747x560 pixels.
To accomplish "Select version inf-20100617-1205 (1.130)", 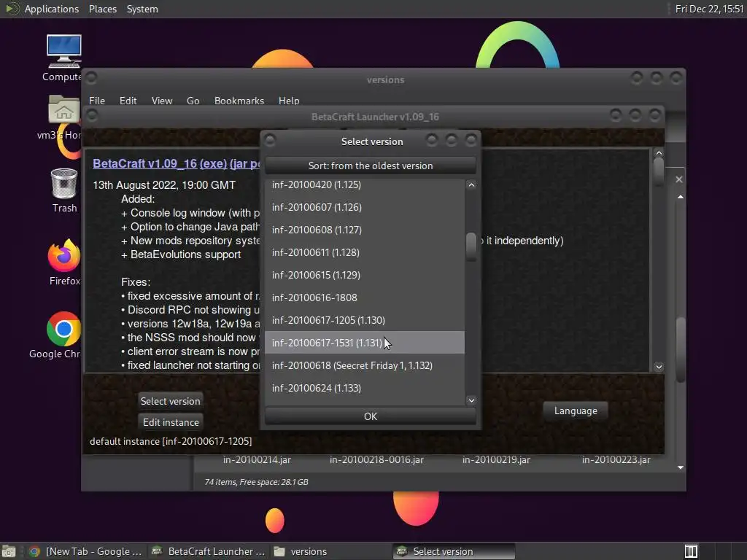I will click(x=365, y=320).
